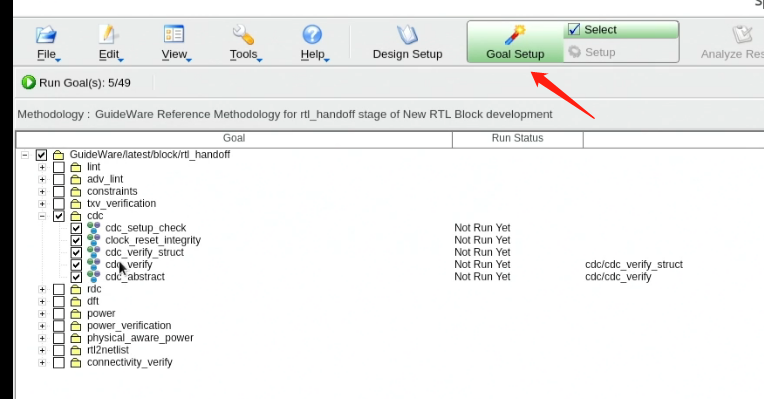The width and height of the screenshot is (764, 399).
Task: Click the cdc_verify_struct goal icon
Action: [x=94, y=252]
